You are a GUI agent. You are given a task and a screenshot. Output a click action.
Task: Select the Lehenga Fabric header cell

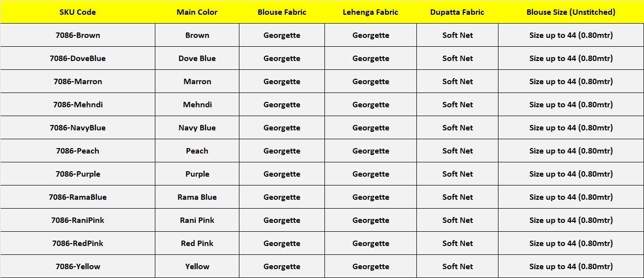370,12
